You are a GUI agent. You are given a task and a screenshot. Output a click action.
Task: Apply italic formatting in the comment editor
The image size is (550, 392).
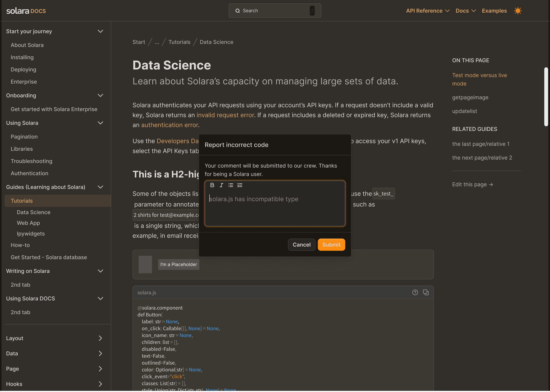coord(221,185)
